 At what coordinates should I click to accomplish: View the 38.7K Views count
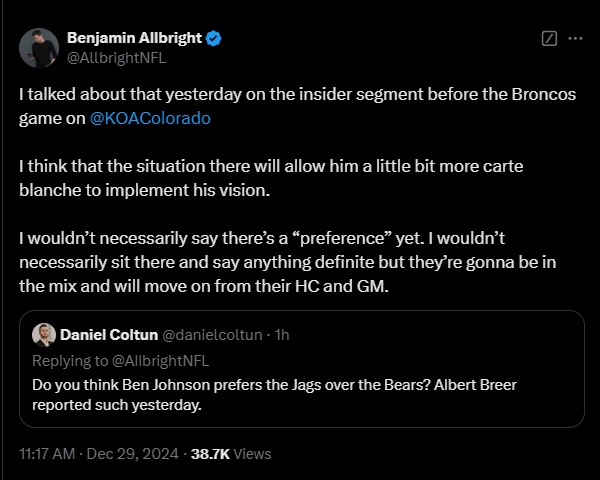(x=232, y=453)
